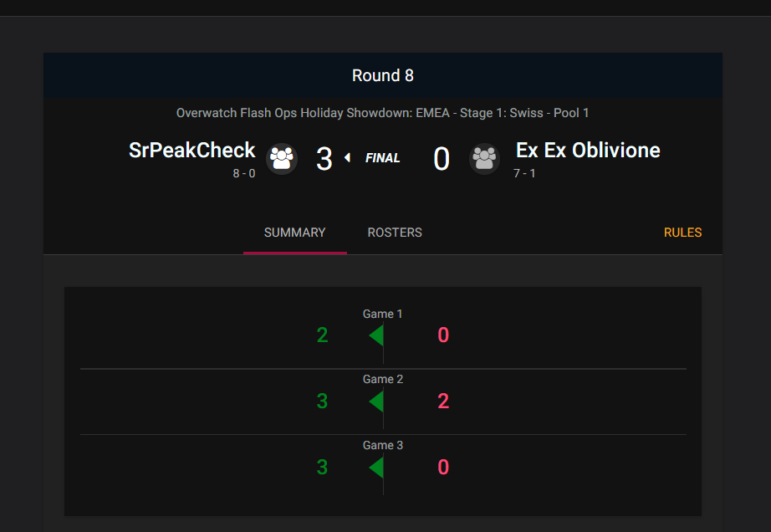The image size is (771, 532).
Task: Switch to the ROSTERS tab
Action: click(395, 233)
